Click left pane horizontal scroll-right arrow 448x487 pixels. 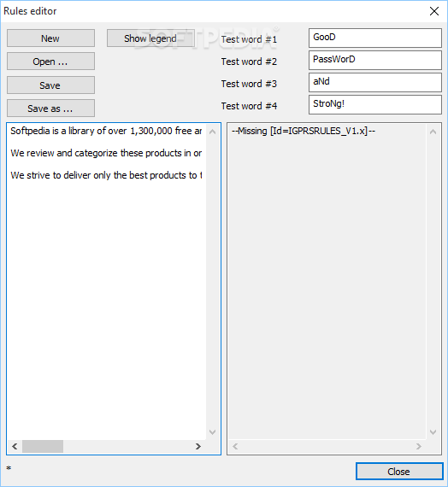(x=198, y=446)
